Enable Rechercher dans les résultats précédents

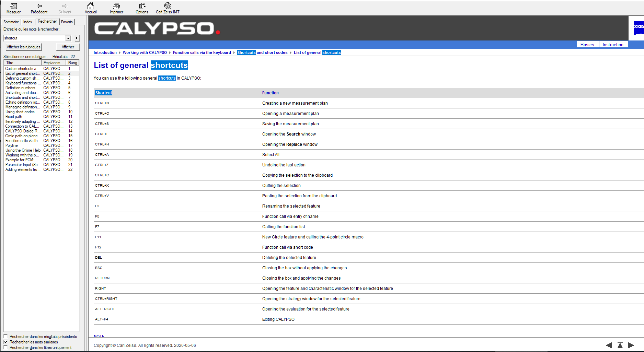(5, 337)
